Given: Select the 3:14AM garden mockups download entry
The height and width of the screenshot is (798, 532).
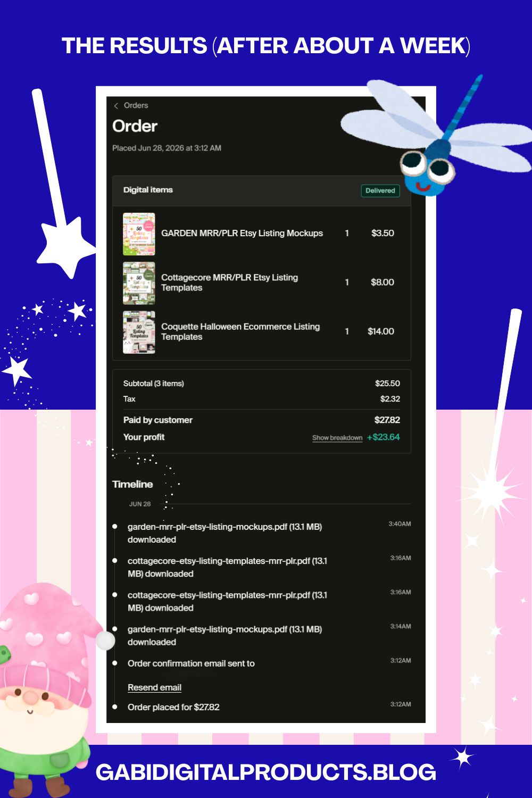Looking at the screenshot, I should (x=225, y=635).
